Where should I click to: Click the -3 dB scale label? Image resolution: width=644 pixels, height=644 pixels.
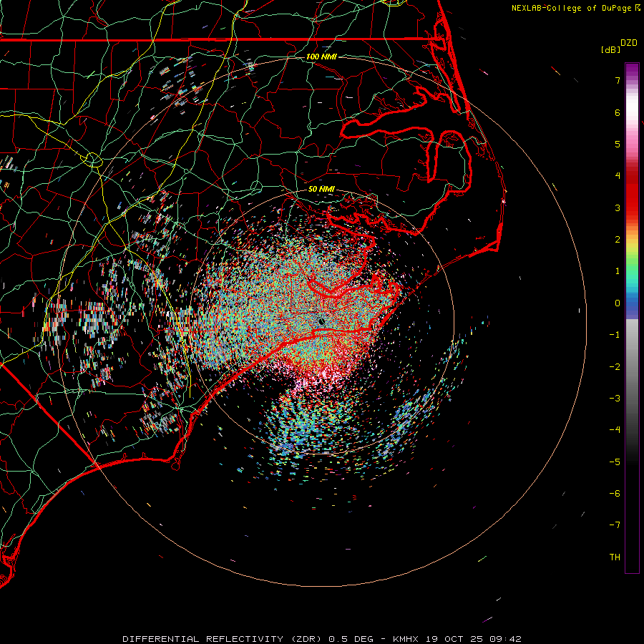tap(615, 399)
